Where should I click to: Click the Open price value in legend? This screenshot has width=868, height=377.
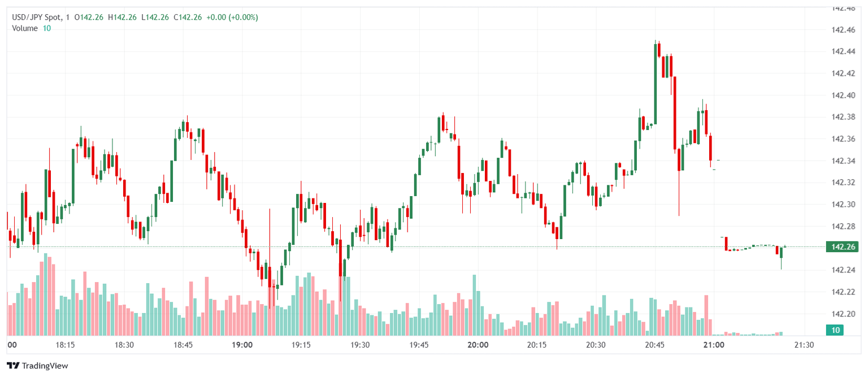tap(90, 17)
